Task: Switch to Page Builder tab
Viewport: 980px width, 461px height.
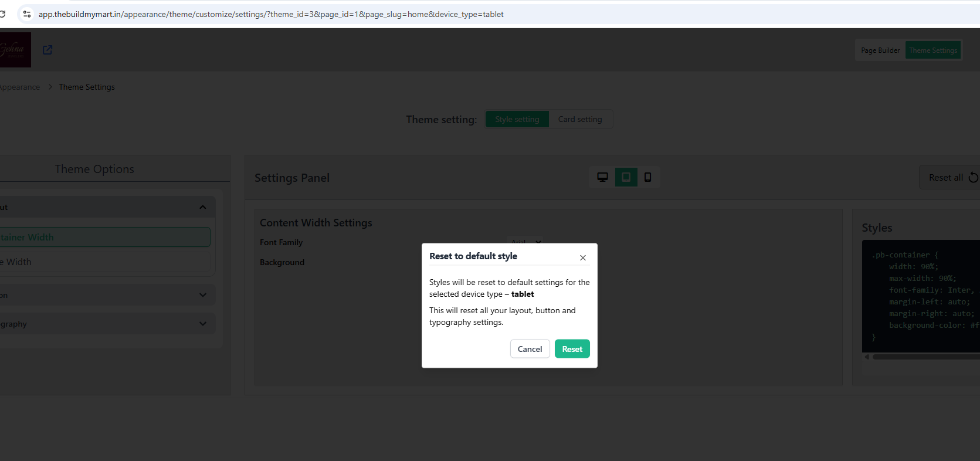Action: point(880,50)
